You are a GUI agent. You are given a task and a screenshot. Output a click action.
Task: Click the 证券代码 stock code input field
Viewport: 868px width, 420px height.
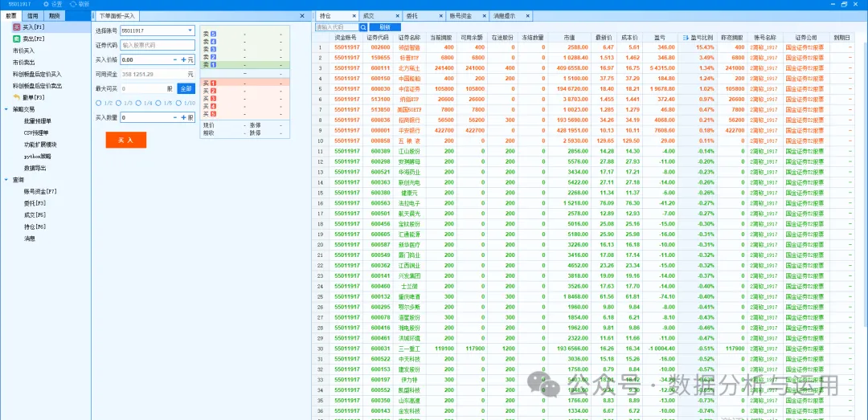coord(158,46)
